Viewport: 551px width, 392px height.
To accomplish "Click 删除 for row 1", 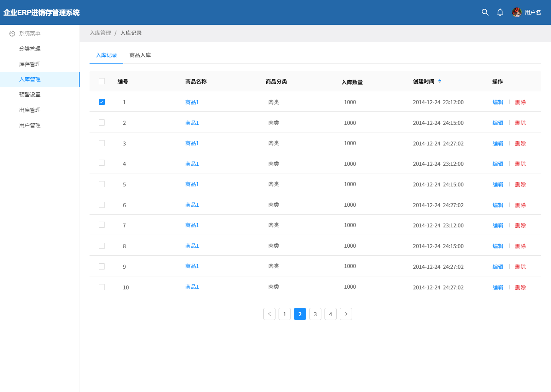I will point(520,102).
